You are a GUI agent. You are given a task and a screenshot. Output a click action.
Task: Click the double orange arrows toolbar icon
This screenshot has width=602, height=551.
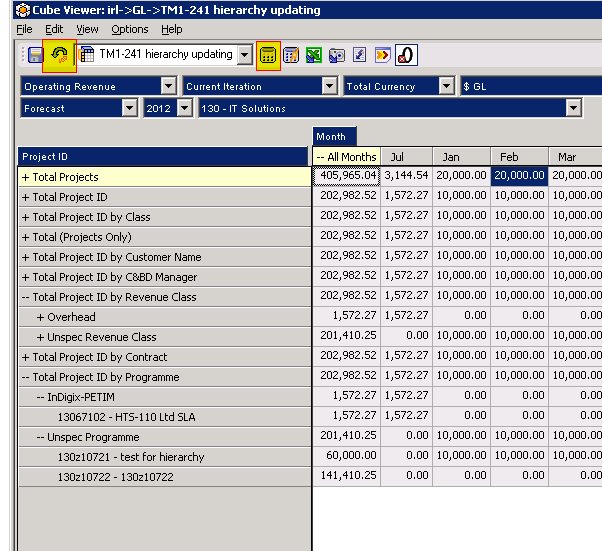coord(382,55)
